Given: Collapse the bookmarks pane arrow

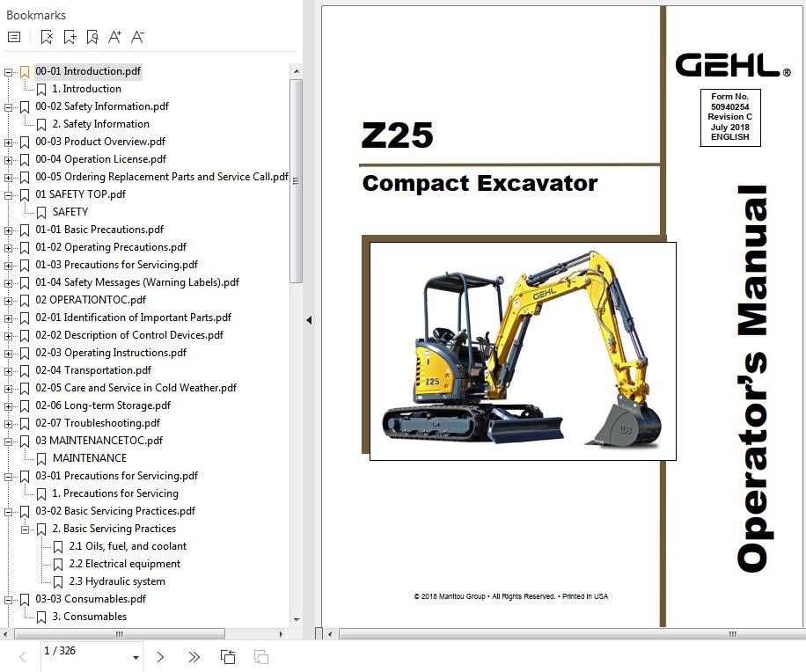Looking at the screenshot, I should (x=309, y=320).
